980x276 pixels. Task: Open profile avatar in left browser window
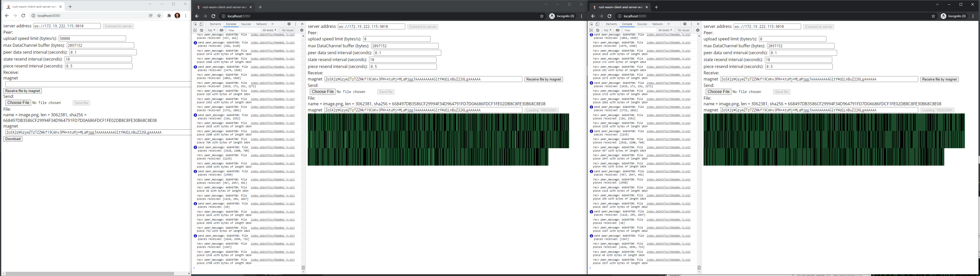pos(177,16)
